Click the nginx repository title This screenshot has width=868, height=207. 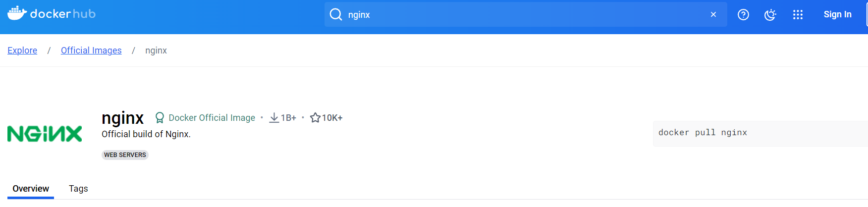point(122,118)
